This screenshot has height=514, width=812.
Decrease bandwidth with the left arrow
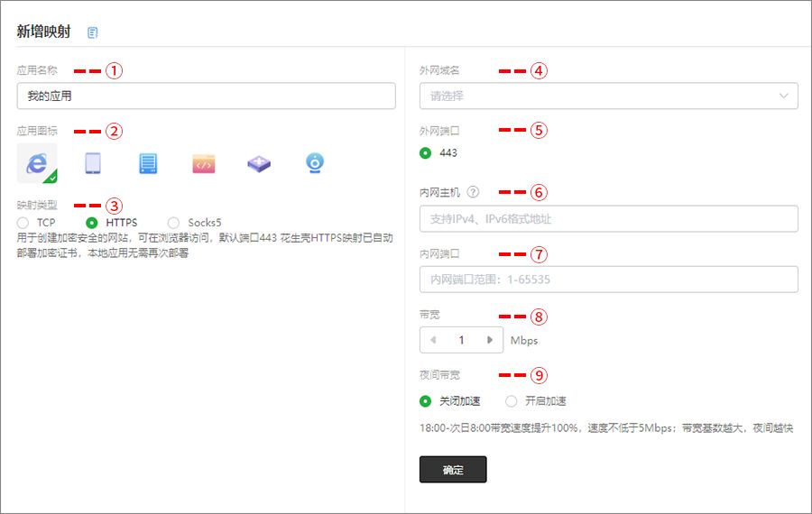tap(433, 340)
